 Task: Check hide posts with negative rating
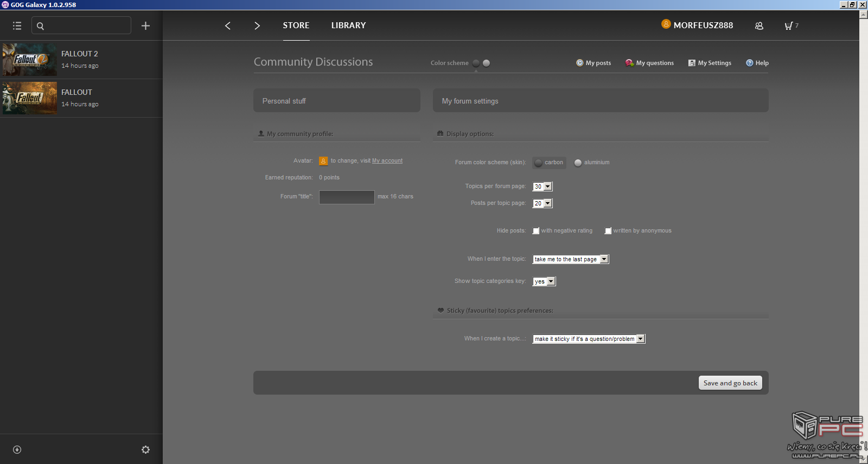536,231
